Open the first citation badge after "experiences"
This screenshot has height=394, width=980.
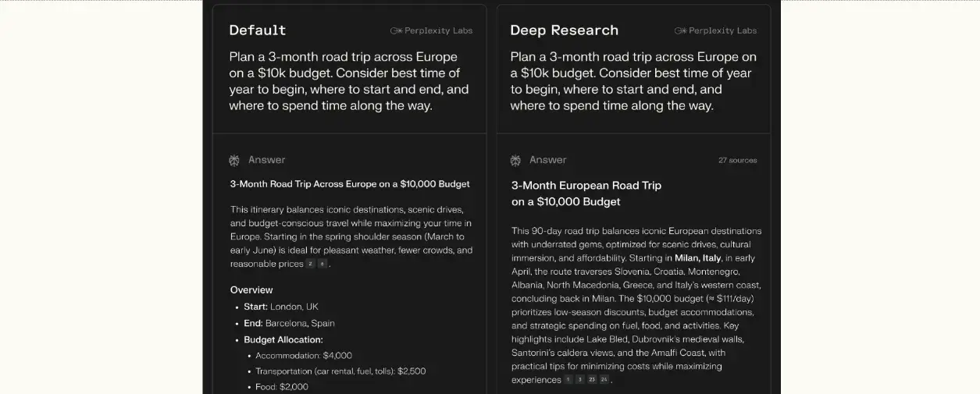pos(568,380)
